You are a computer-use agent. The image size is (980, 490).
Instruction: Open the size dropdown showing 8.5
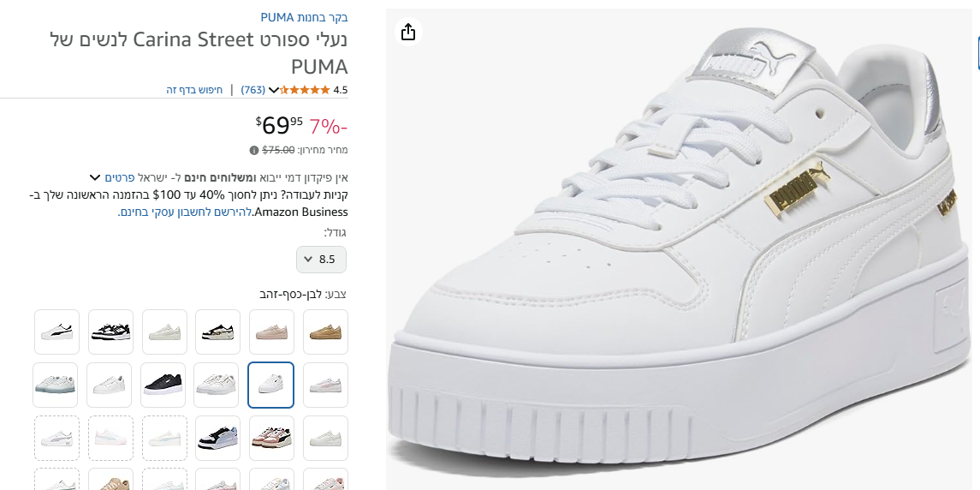point(321,259)
